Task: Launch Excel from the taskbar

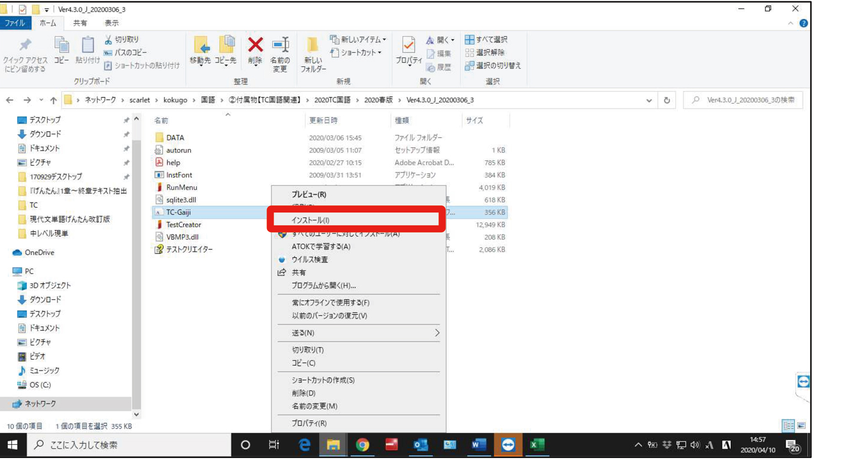Action: [537, 445]
